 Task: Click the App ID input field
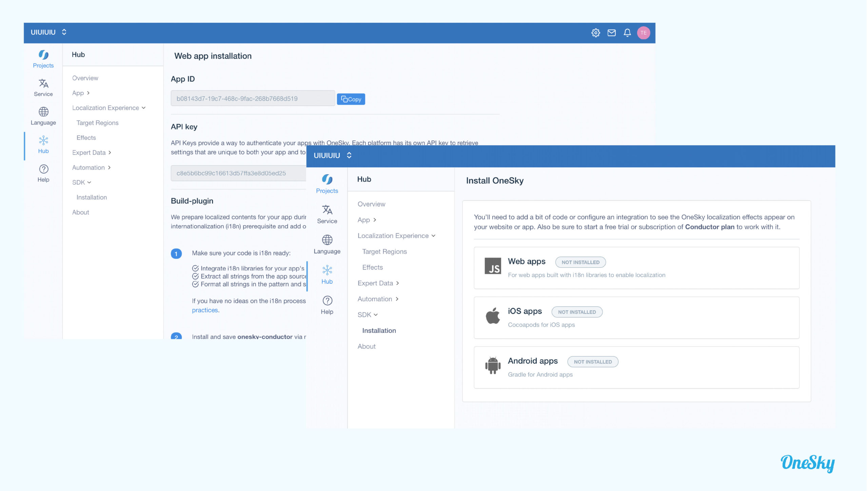[x=252, y=98]
